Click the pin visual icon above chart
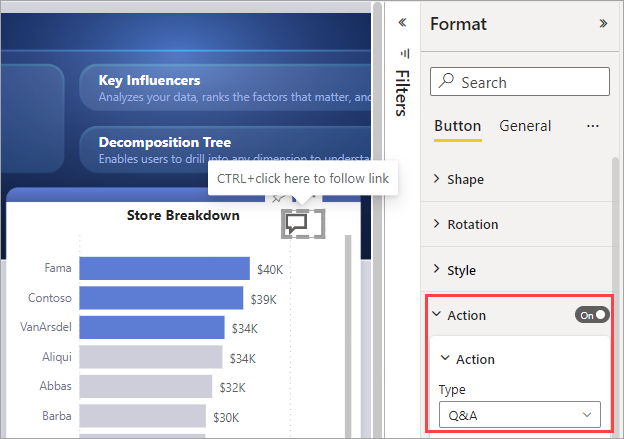The image size is (624, 439). click(278, 198)
